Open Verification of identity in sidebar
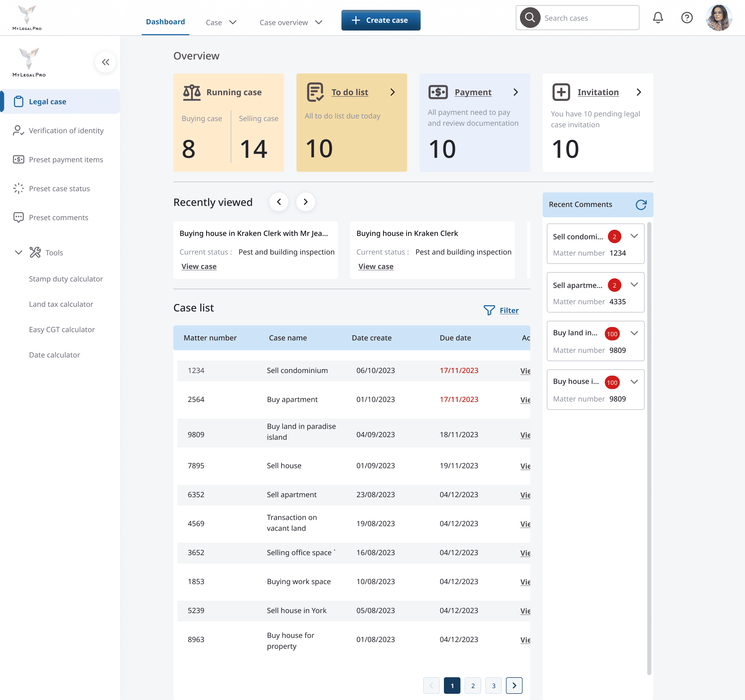 [66, 131]
